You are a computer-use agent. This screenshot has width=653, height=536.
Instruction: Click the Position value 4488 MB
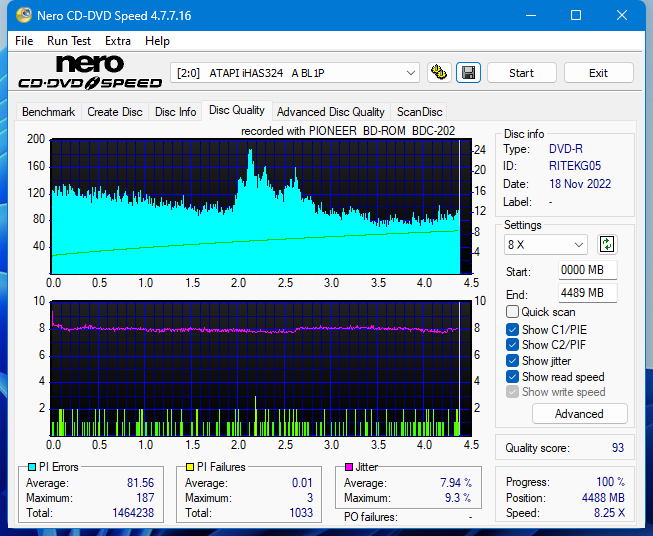point(603,498)
